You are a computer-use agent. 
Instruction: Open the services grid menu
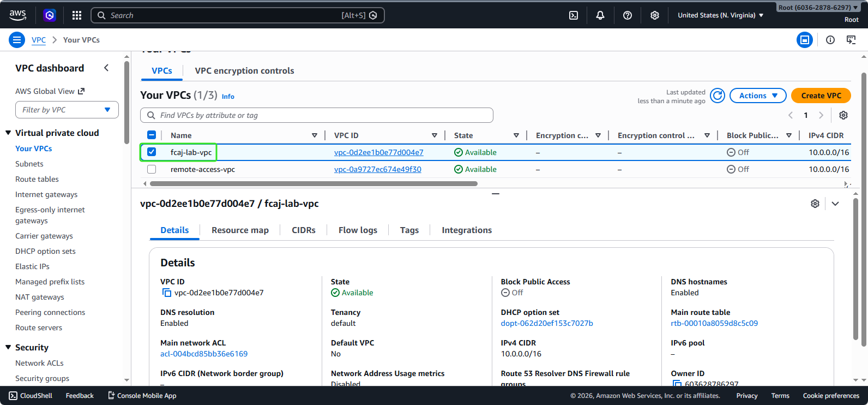coord(77,15)
